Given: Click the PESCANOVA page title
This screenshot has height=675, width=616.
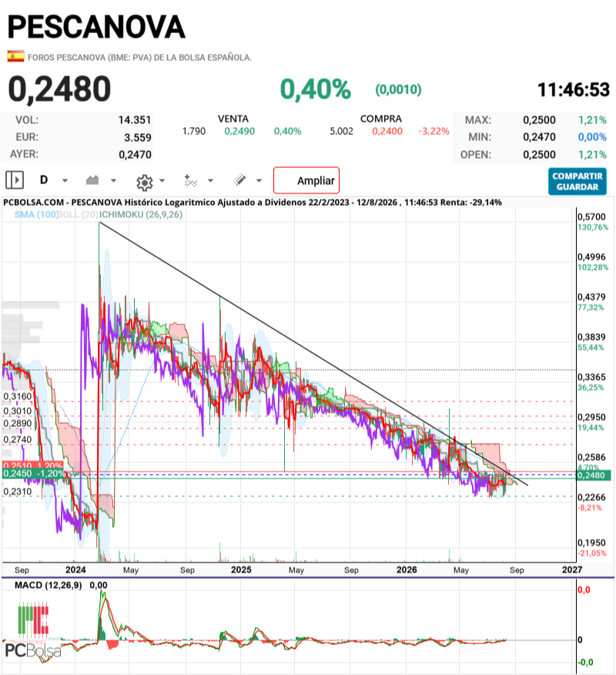Looking at the screenshot, I should pos(96,27).
